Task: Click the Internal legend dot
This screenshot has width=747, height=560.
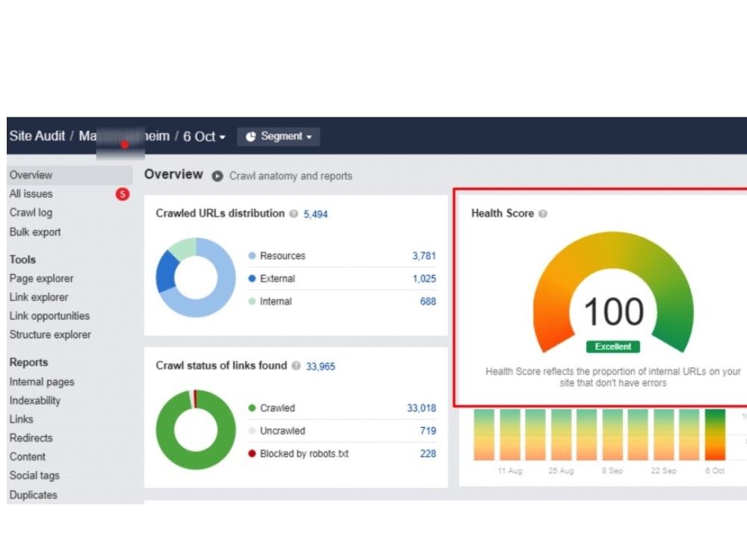Action: pos(252,302)
